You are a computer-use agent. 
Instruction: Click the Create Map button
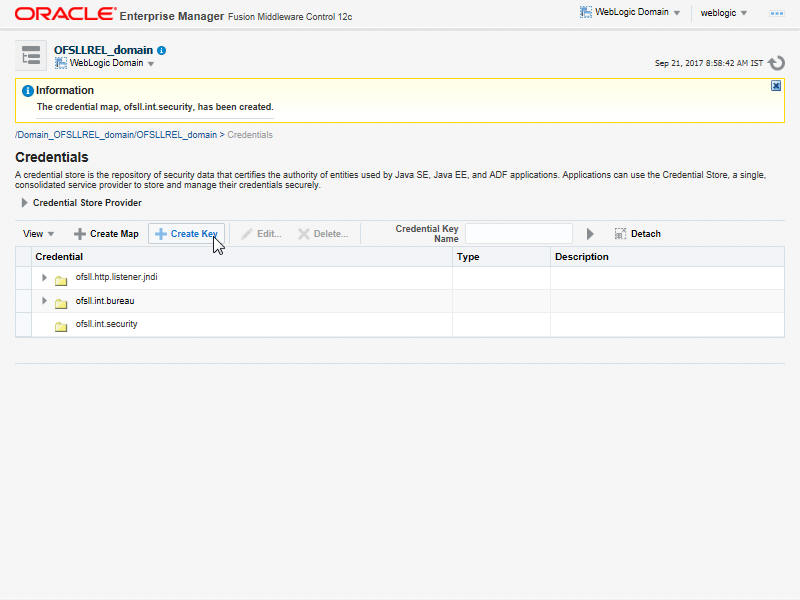tap(106, 234)
